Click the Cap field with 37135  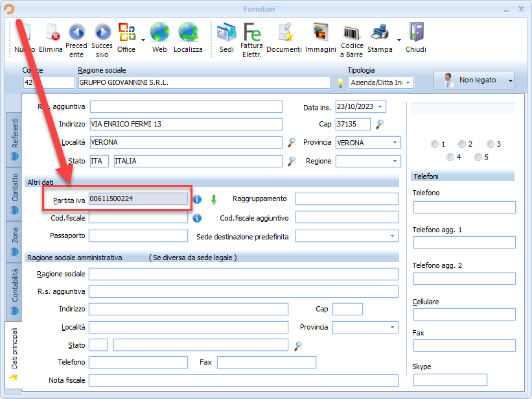(353, 125)
